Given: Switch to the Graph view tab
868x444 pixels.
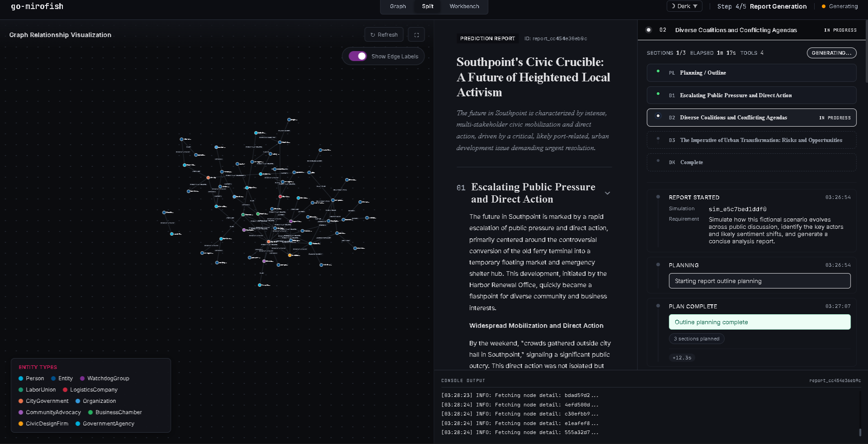Looking at the screenshot, I should pos(398,6).
